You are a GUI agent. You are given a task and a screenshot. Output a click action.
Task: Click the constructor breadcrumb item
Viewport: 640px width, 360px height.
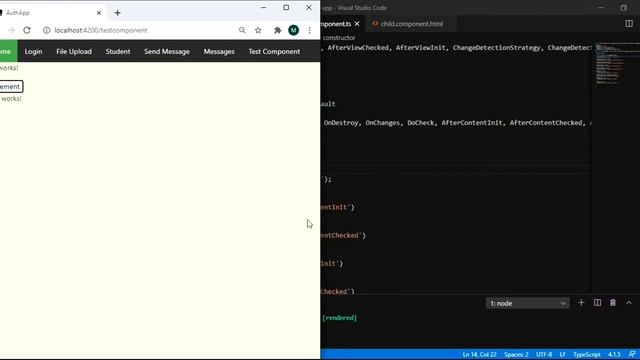pos(339,38)
